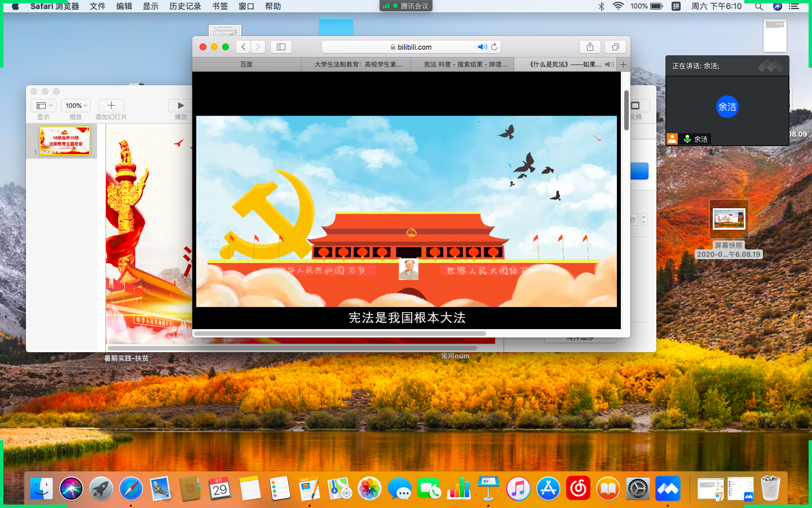Click 余洁 microphone indicator in meeting panel

[x=687, y=139]
